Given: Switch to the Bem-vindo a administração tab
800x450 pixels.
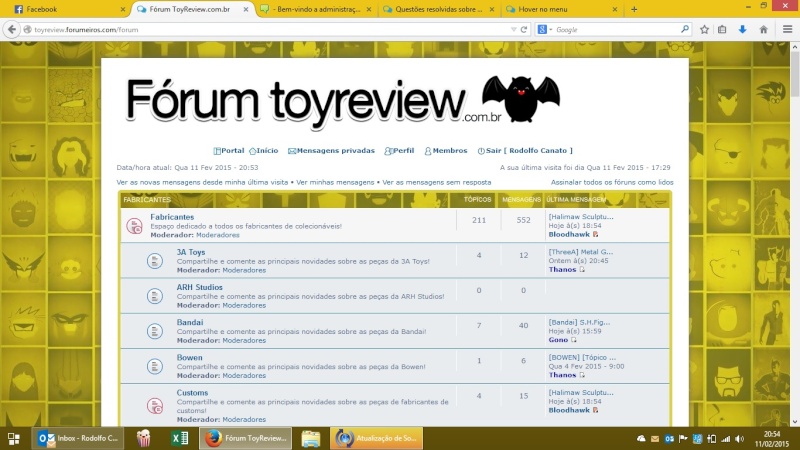Looking at the screenshot, I should tap(316, 9).
